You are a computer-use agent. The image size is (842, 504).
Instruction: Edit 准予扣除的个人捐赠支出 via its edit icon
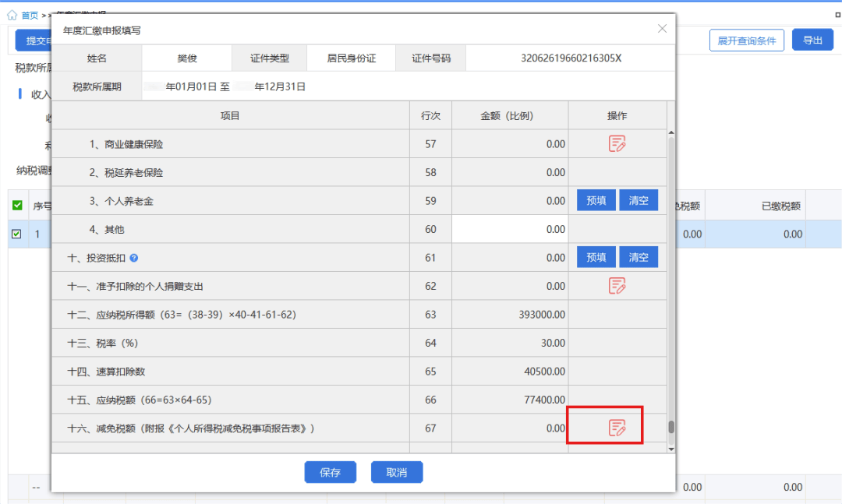(617, 286)
